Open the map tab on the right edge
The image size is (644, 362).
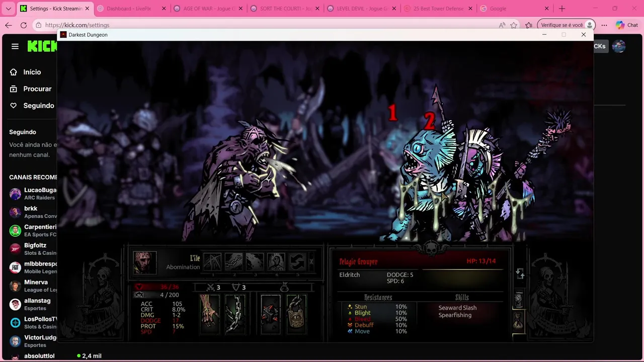click(x=519, y=300)
